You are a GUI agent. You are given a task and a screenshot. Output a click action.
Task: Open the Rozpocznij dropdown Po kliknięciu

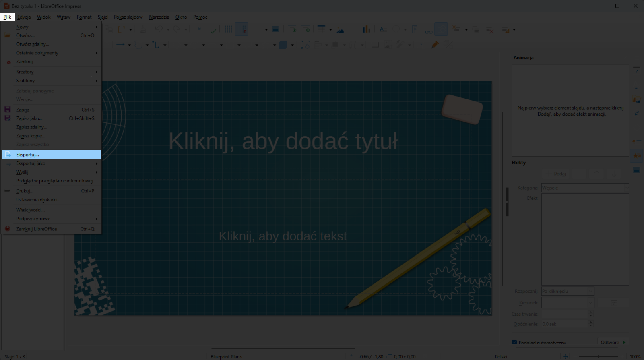[568, 291]
